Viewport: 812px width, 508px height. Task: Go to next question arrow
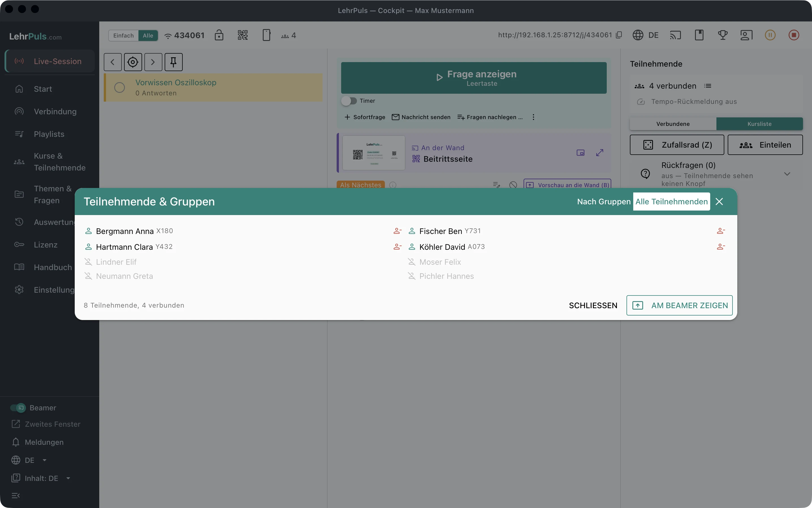tap(153, 62)
